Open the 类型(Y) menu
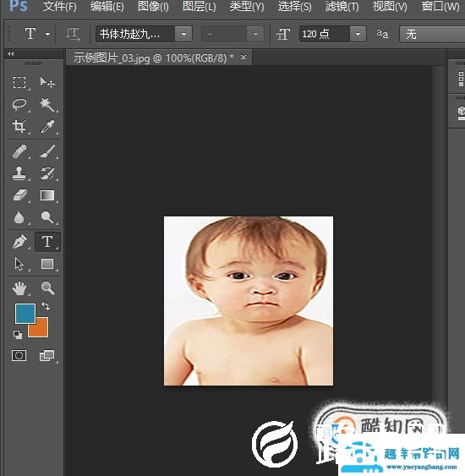The image size is (465, 476). [247, 7]
